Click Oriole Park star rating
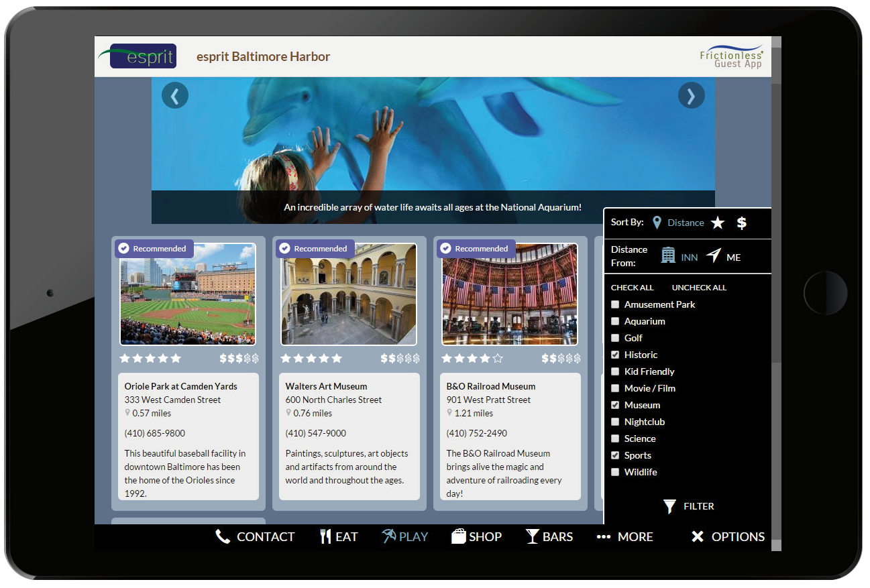Image resolution: width=870 pixels, height=588 pixels. click(150, 359)
